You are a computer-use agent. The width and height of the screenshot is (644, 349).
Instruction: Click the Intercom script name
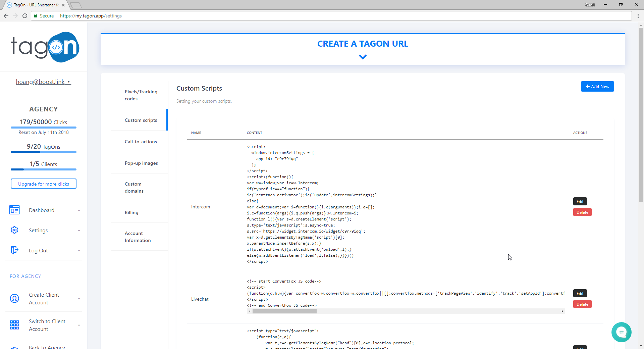click(x=201, y=207)
